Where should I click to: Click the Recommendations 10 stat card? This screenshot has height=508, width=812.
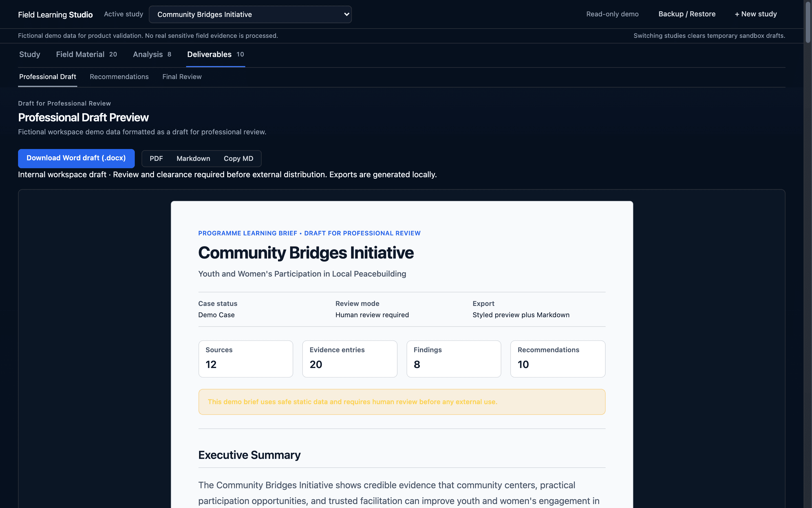[x=558, y=359]
